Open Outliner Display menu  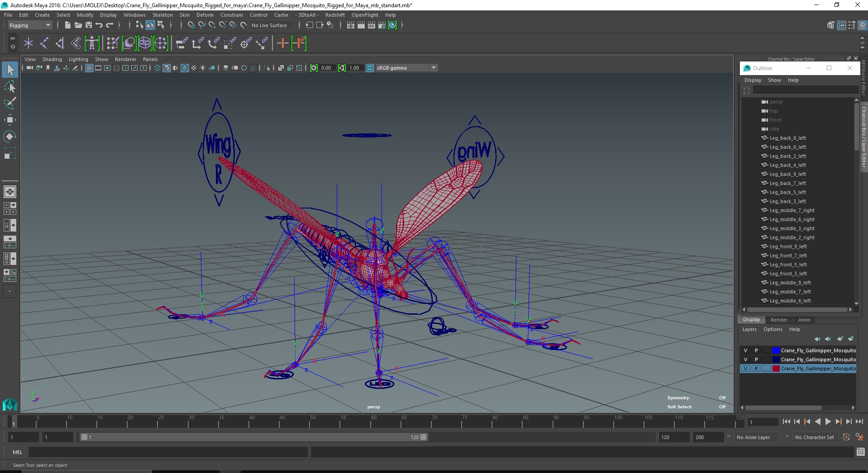[x=753, y=80]
